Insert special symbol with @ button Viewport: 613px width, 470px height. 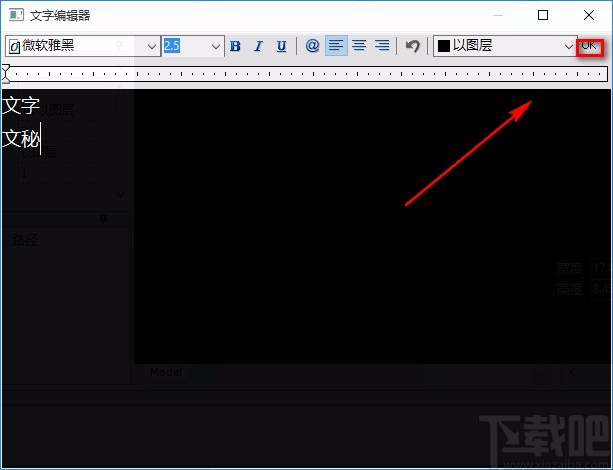pyautogui.click(x=312, y=46)
